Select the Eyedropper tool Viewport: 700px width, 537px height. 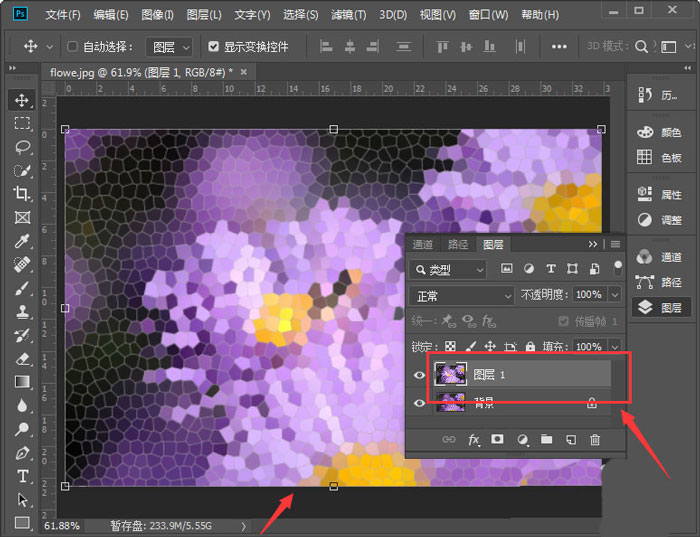click(21, 241)
